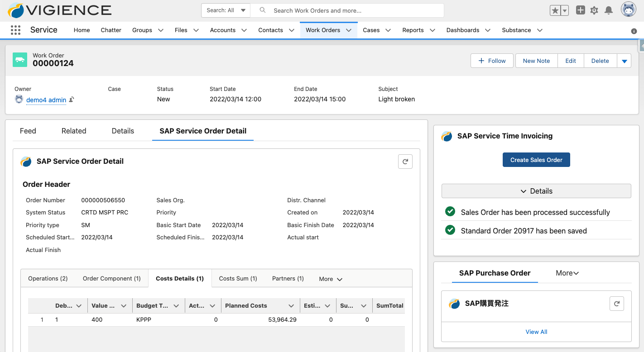Open the Planned Costs column menu
The image size is (644, 352).
[291, 306]
